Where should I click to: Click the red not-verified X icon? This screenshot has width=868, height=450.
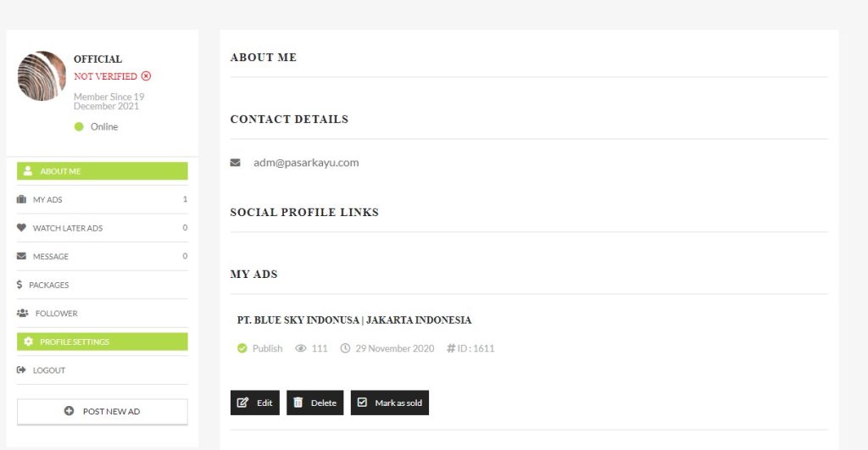(146, 76)
